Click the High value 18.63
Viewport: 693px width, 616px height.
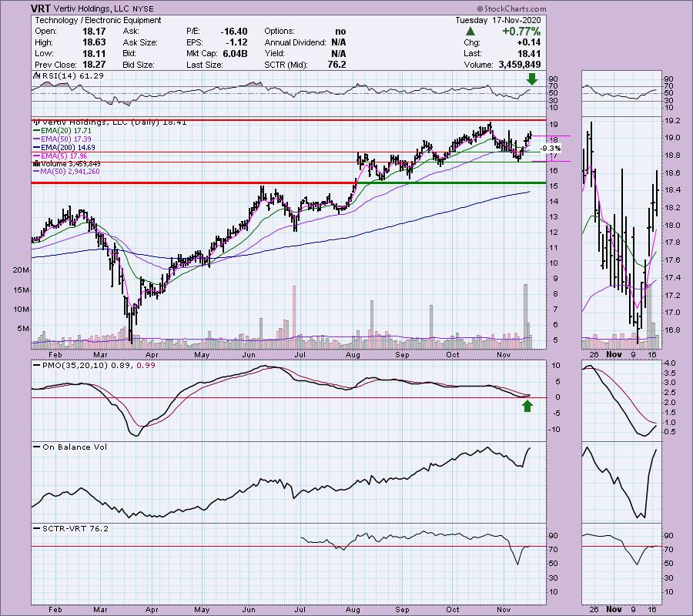[94, 42]
